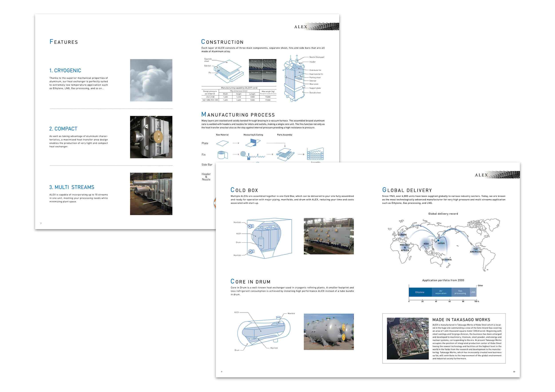Click the 'Global delivery record' caption
The image size is (555, 392).
pos(443,214)
